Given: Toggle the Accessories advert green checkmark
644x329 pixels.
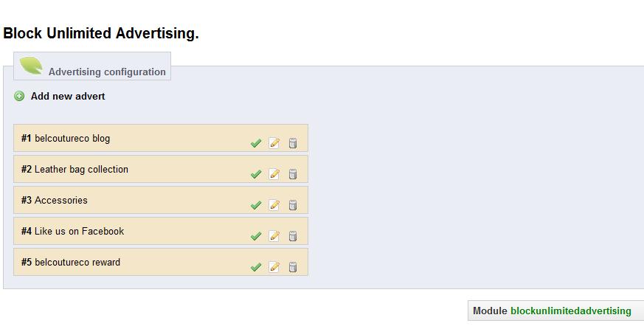Looking at the screenshot, I should [x=256, y=205].
